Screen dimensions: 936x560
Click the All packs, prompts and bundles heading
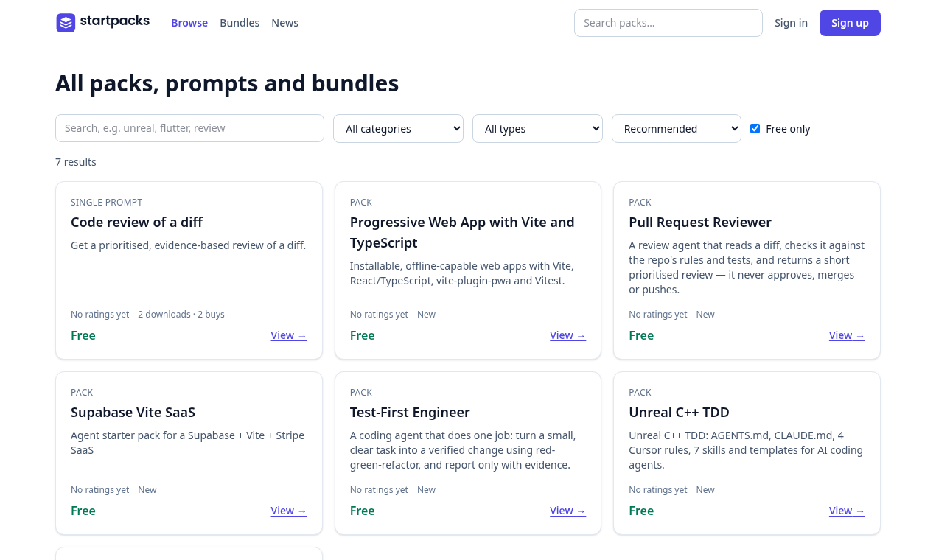click(227, 83)
